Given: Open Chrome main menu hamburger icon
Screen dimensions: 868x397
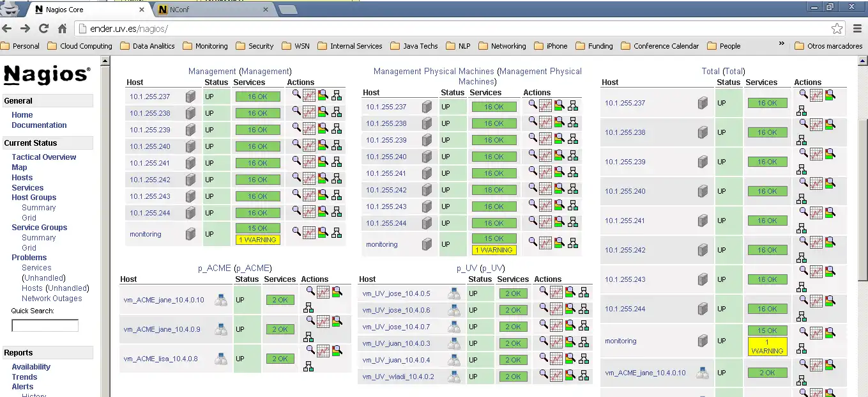Looking at the screenshot, I should coord(858,29).
